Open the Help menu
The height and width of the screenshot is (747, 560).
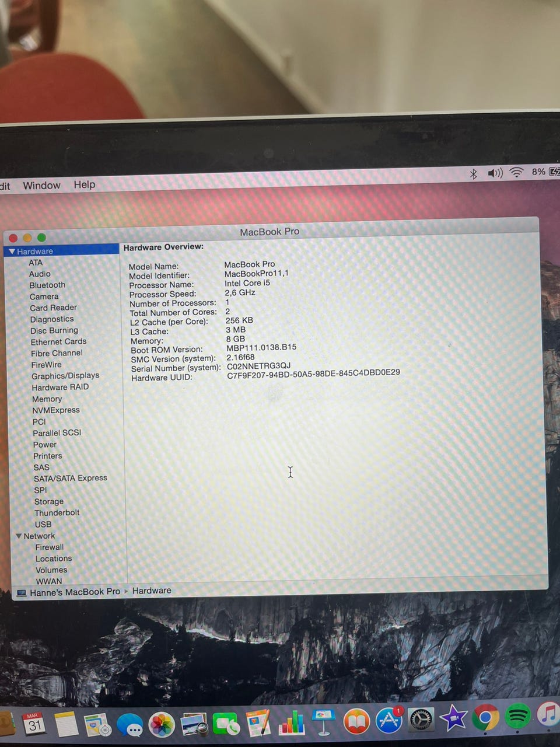tap(85, 184)
